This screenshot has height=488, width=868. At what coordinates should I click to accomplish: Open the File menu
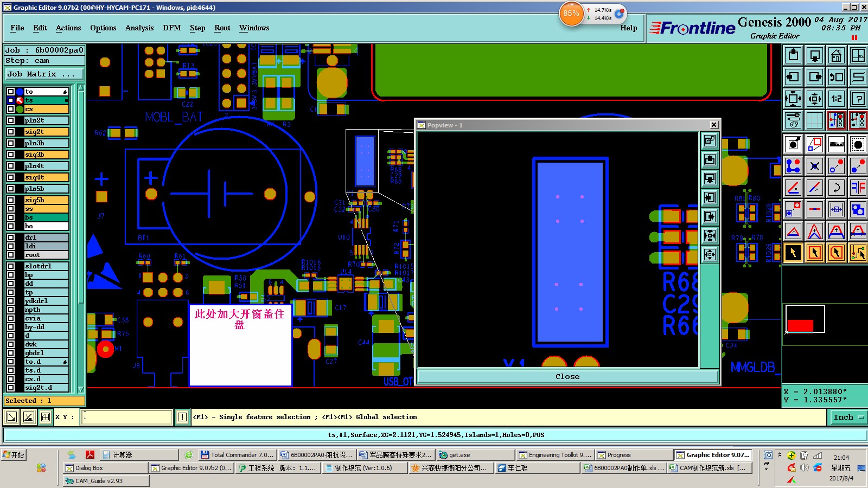coord(17,28)
